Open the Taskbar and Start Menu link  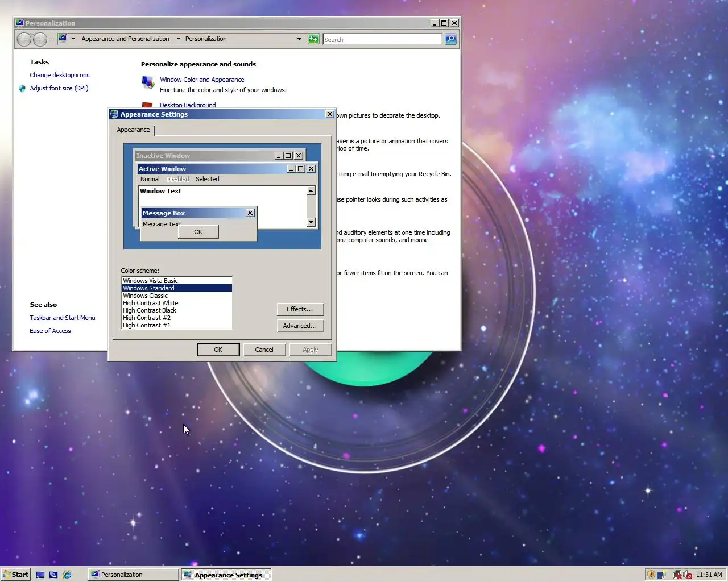coord(63,318)
